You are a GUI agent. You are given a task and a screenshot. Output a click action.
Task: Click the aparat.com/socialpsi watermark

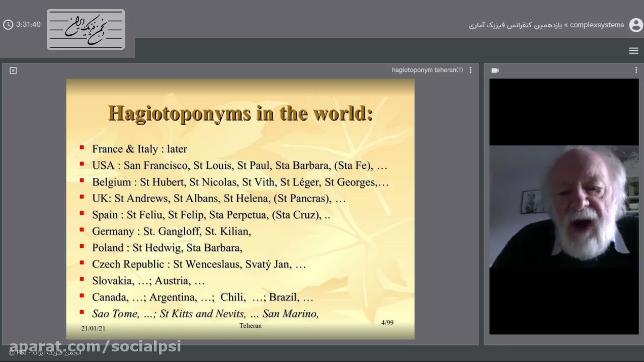95,345
